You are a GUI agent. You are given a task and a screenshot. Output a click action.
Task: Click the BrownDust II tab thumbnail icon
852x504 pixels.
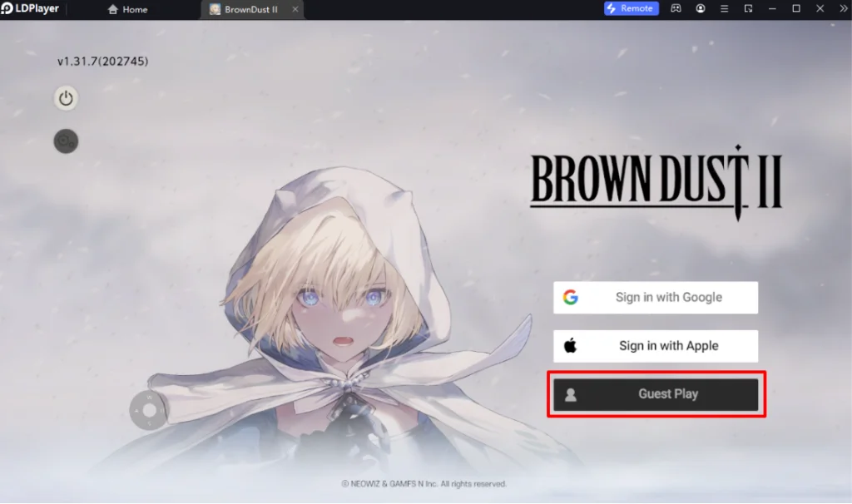click(x=215, y=9)
